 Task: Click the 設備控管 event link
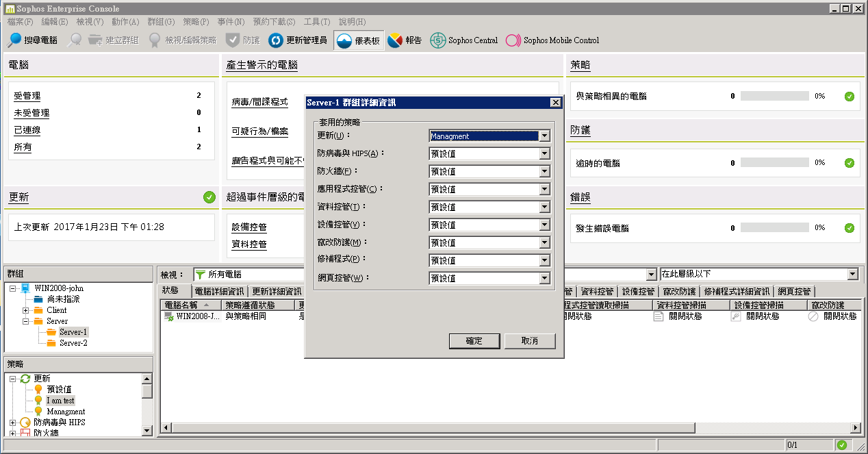pyautogui.click(x=249, y=227)
